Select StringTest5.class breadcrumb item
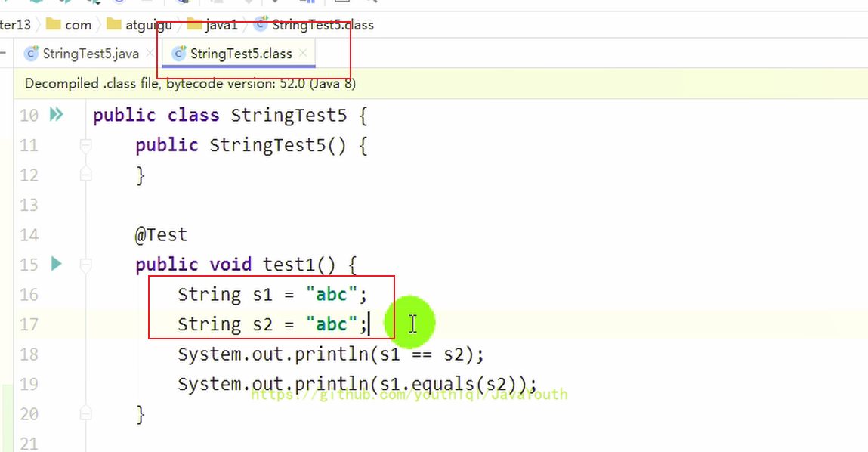The width and height of the screenshot is (868, 452). [314, 25]
